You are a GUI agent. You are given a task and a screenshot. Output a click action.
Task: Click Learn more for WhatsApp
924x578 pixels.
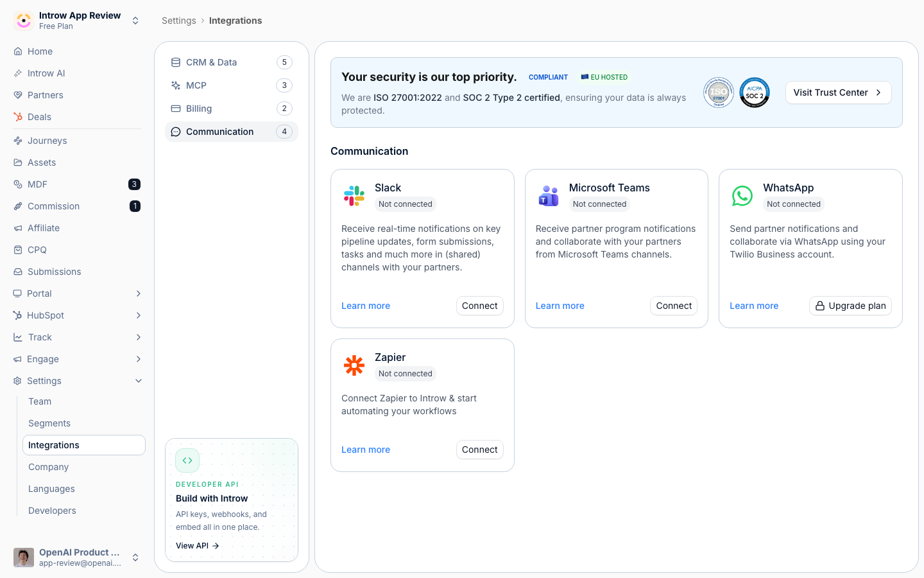[x=754, y=306]
